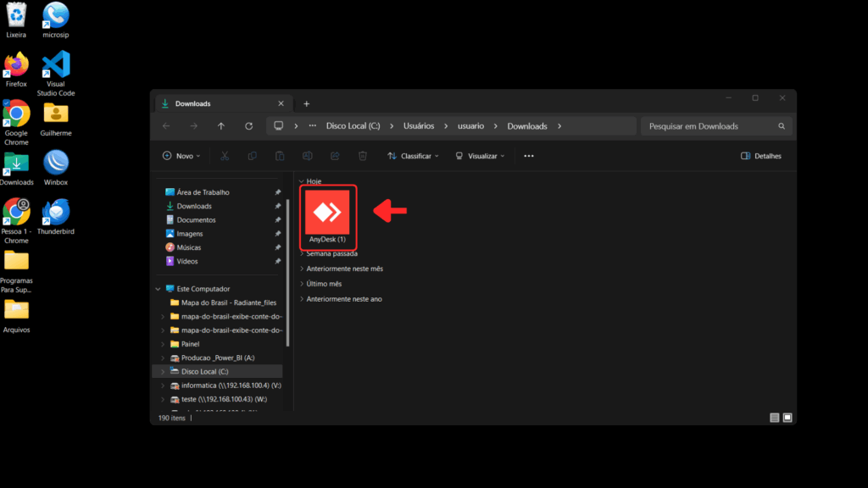Switch to details list view icon
This screenshot has height=488, width=868.
pos(774,418)
